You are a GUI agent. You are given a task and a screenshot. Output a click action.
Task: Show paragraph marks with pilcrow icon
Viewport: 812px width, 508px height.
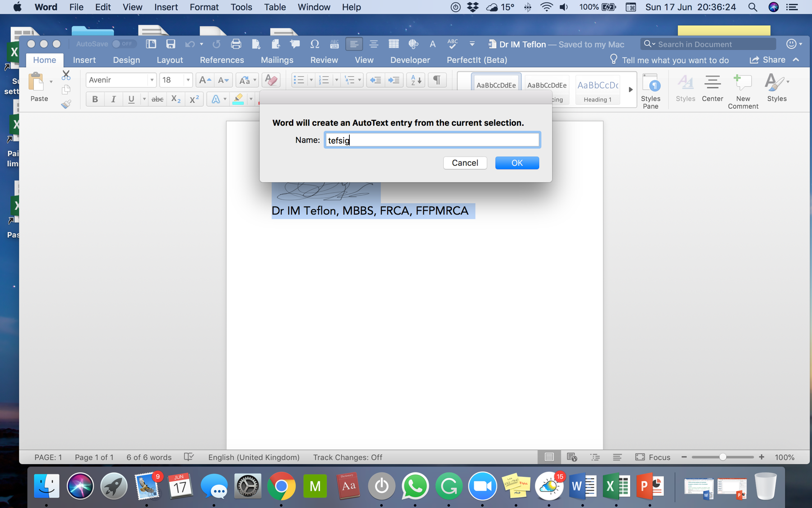click(436, 80)
